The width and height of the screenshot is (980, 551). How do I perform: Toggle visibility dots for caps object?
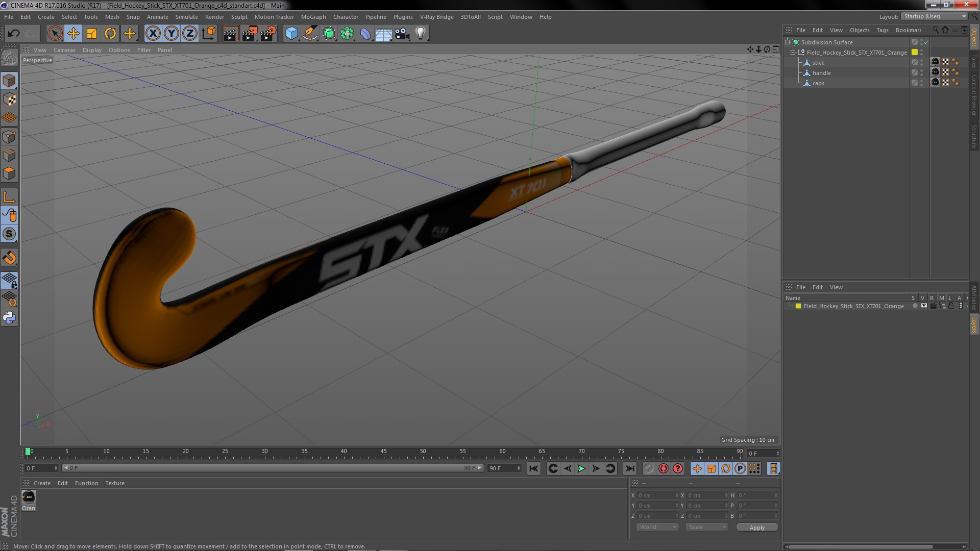(x=922, y=83)
